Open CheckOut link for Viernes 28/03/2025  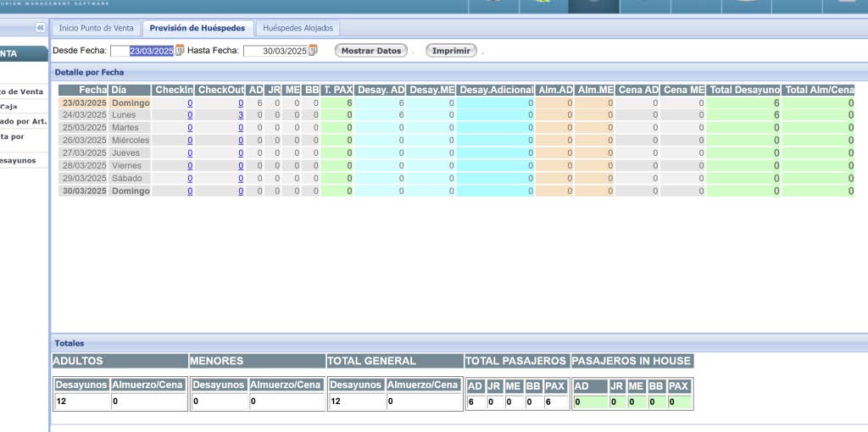coord(241,166)
